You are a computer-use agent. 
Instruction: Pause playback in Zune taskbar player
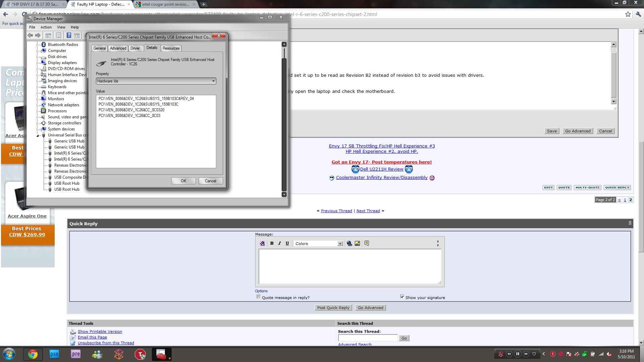[518, 354]
